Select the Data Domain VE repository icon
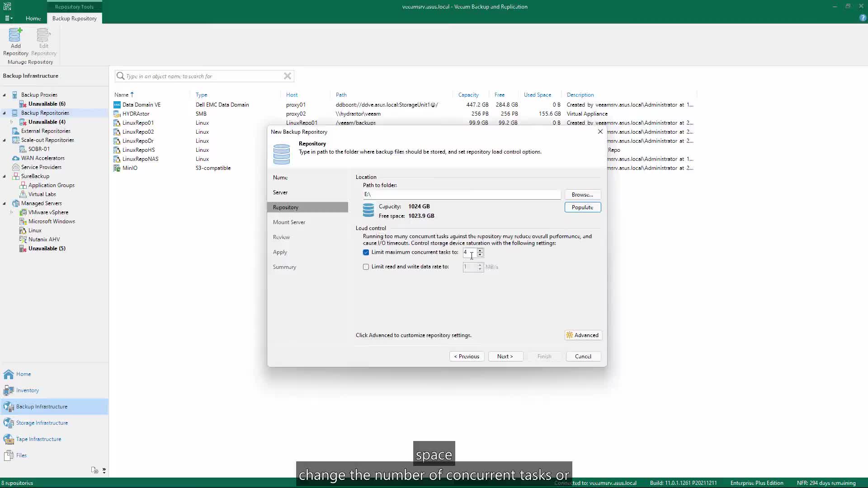The height and width of the screenshot is (488, 868). click(x=117, y=105)
